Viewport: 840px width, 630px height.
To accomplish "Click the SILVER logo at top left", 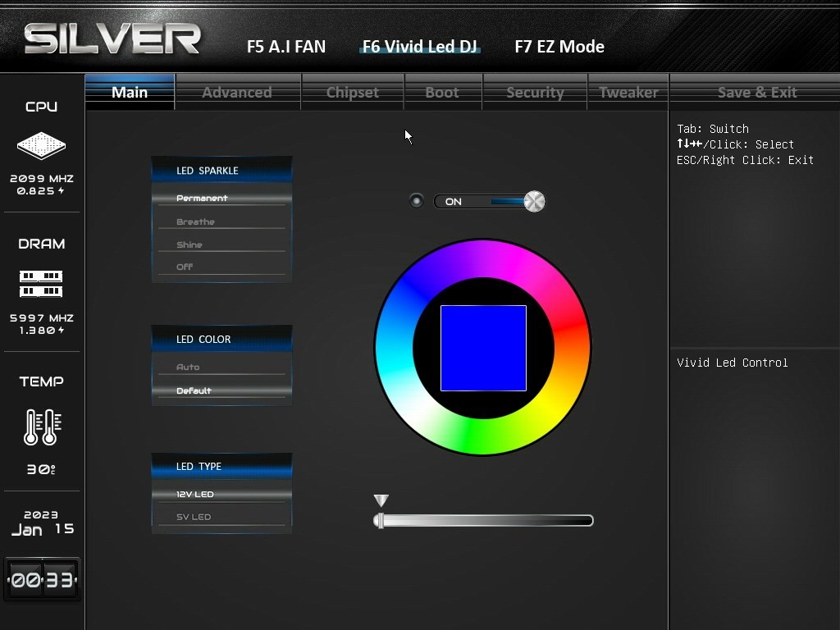I will click(112, 39).
